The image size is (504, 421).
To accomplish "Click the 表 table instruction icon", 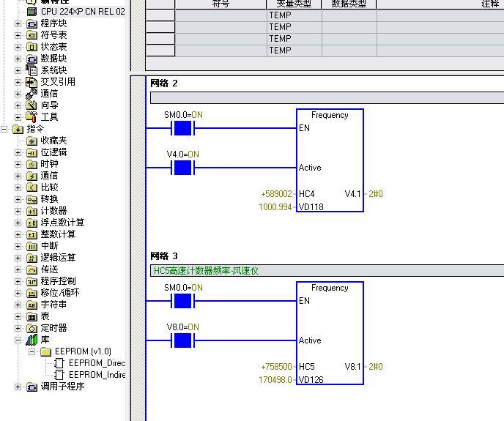I will click(x=31, y=316).
